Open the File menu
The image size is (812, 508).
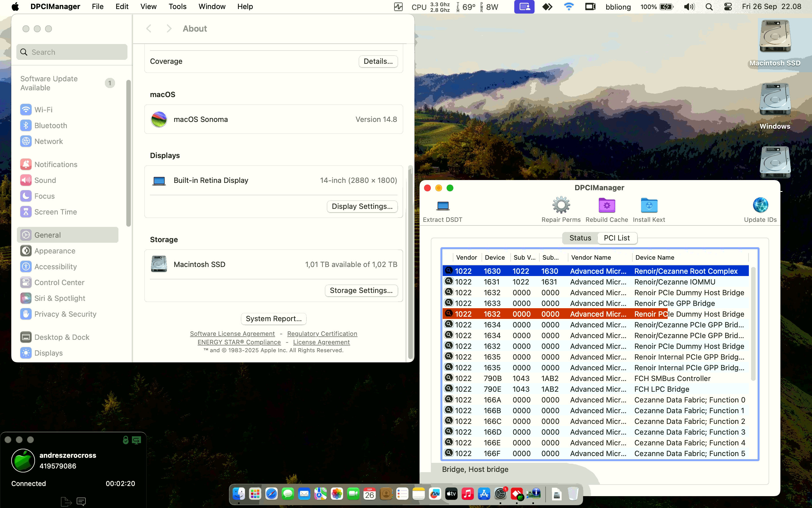98,7
